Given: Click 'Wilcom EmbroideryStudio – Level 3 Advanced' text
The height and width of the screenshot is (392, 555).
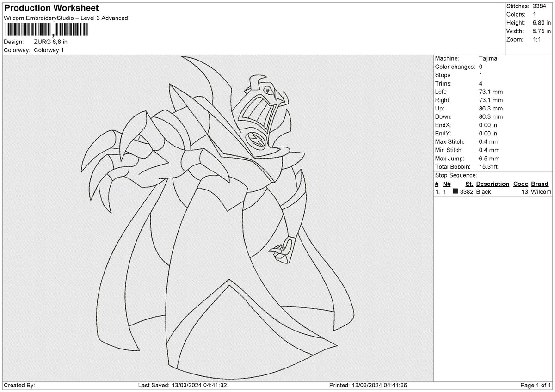Looking at the screenshot, I should pos(66,18).
